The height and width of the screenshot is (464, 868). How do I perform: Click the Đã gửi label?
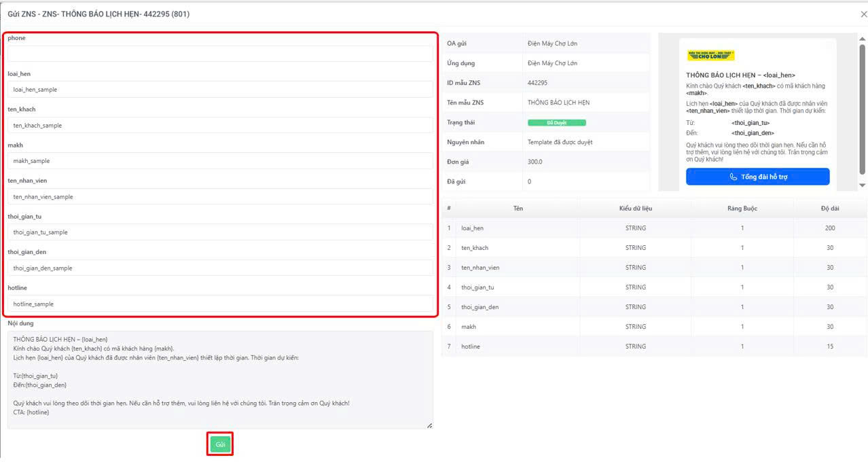456,182
